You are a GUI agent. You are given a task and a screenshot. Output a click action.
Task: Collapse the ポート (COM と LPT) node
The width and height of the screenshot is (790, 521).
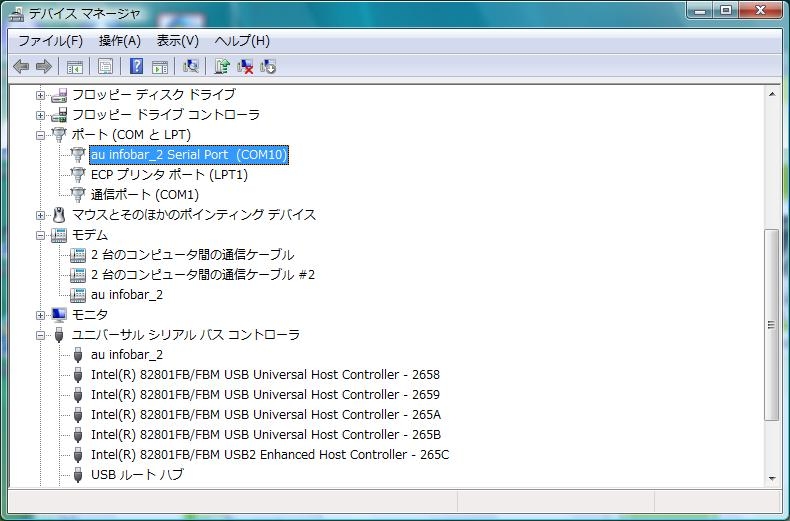[x=40, y=135]
